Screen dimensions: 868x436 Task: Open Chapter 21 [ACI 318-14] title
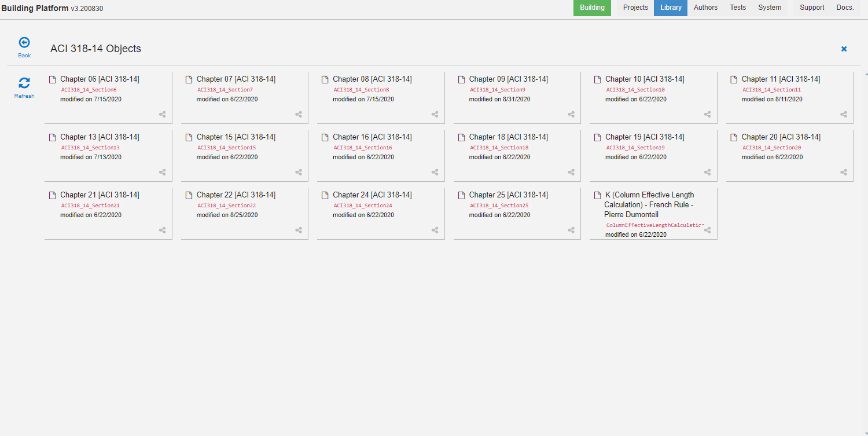[x=100, y=195]
